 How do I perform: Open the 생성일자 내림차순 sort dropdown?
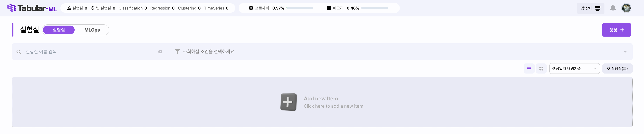pos(574,68)
